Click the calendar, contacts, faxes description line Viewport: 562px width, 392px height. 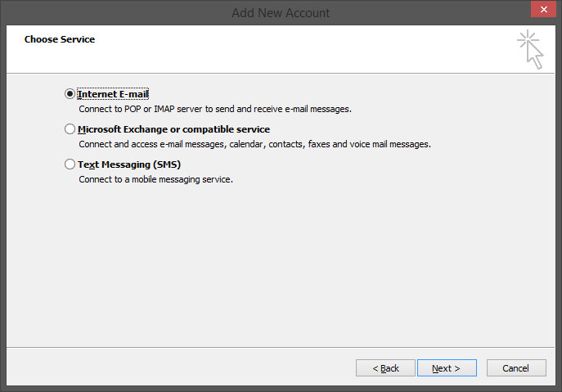[255, 144]
